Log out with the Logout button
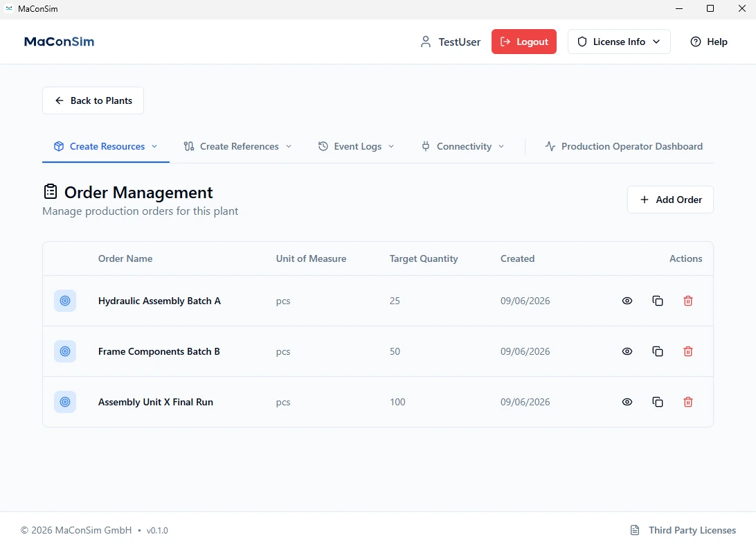 (524, 42)
